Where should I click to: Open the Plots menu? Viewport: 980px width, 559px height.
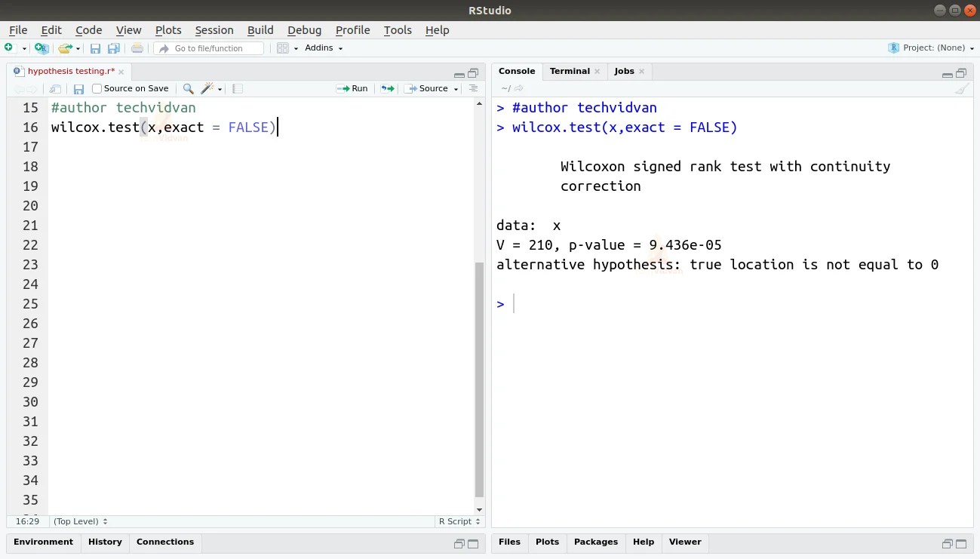[168, 29]
